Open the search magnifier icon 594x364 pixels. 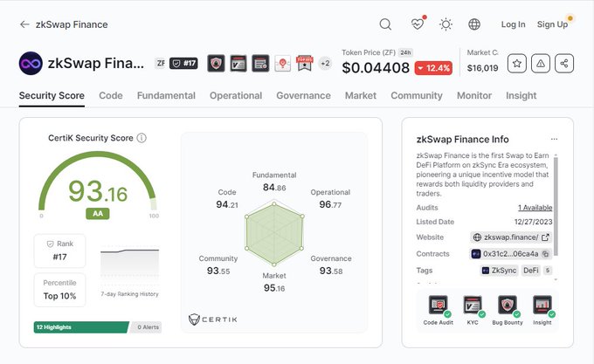click(x=385, y=24)
